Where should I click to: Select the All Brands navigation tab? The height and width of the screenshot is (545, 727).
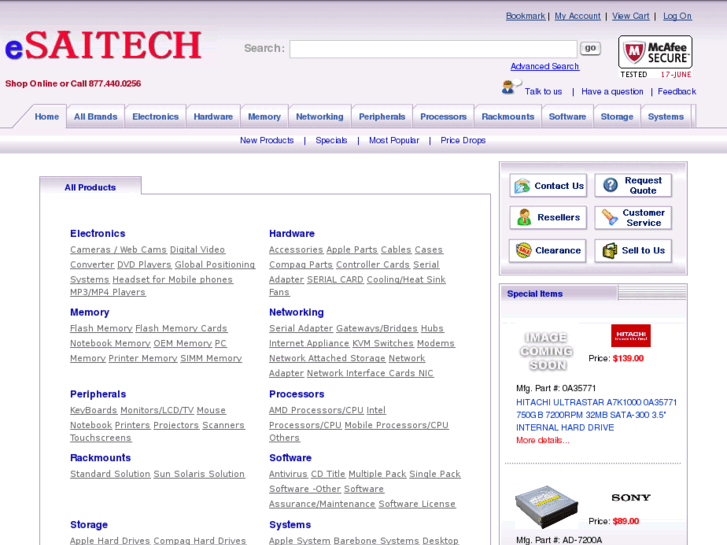coord(96,116)
